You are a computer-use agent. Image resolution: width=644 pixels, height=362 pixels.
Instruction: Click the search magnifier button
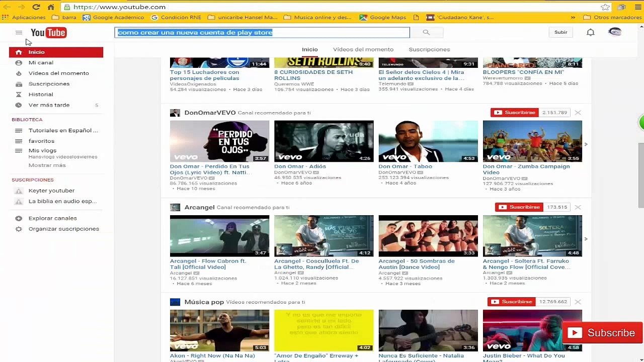[426, 32]
